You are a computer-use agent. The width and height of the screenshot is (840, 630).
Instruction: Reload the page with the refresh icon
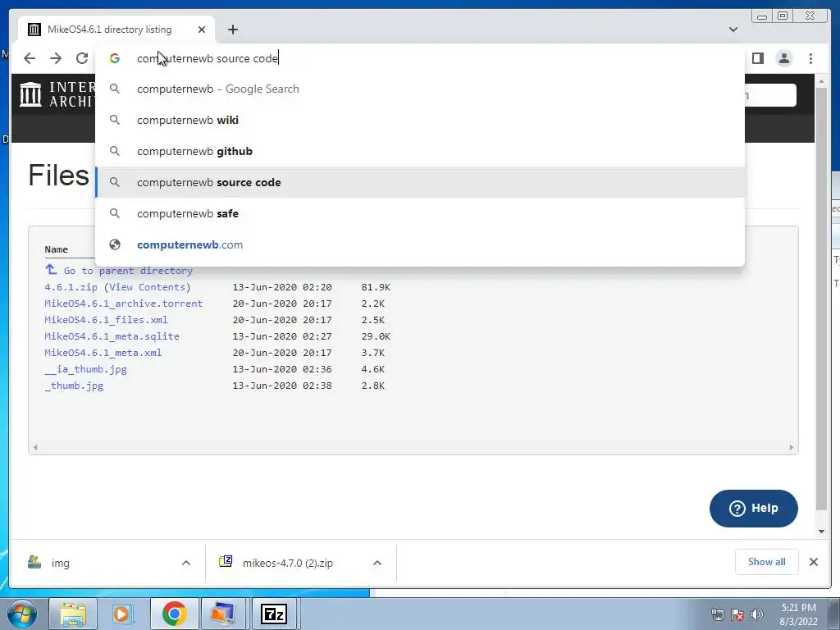(x=82, y=58)
